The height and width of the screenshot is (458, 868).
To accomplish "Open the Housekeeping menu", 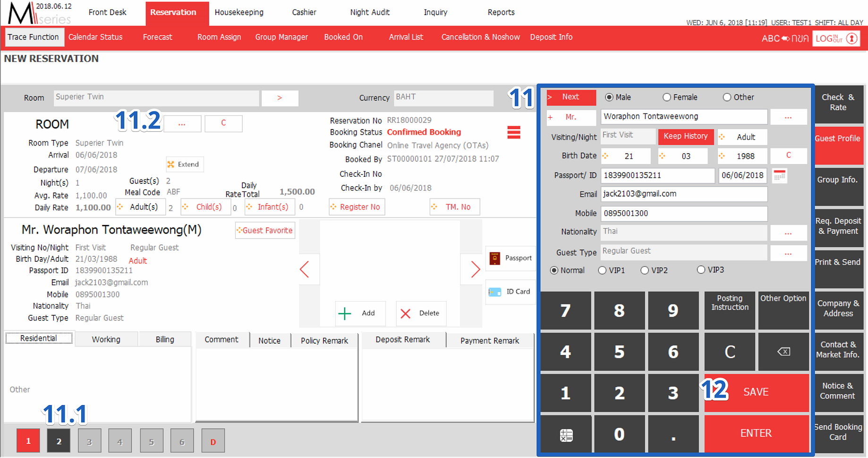I will (239, 12).
